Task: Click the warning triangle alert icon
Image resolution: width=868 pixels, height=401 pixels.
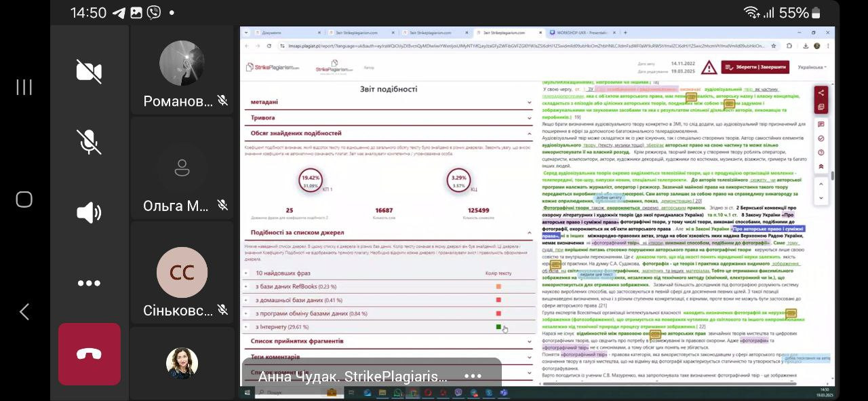Action: [709, 67]
